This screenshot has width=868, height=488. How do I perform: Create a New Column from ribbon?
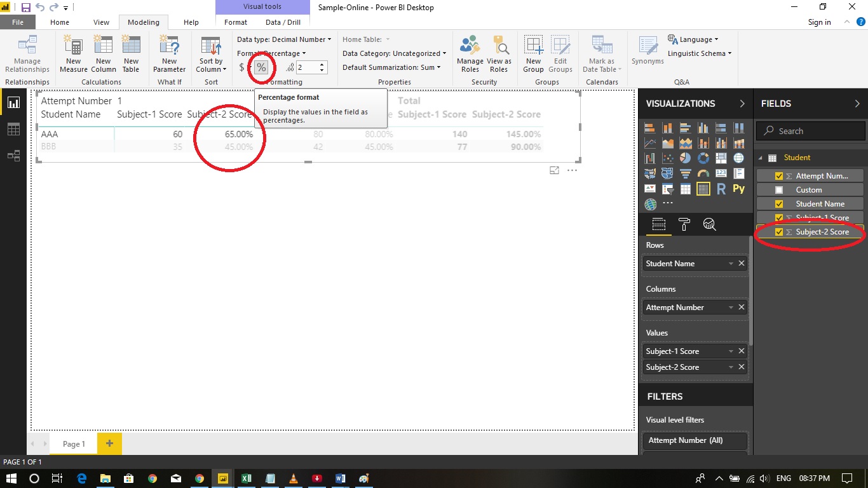[103, 54]
